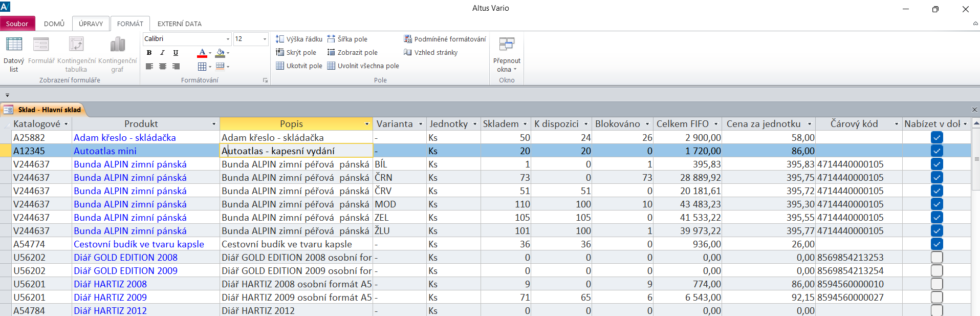The image size is (980, 316).
Task: Align text left
Action: point(149,66)
